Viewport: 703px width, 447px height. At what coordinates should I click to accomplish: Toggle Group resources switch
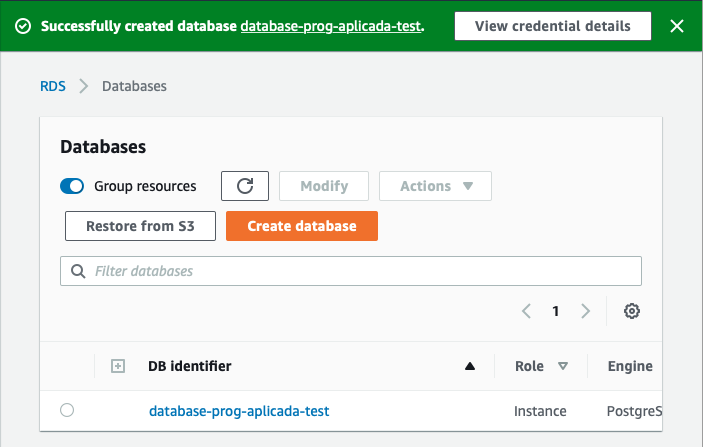click(x=72, y=186)
